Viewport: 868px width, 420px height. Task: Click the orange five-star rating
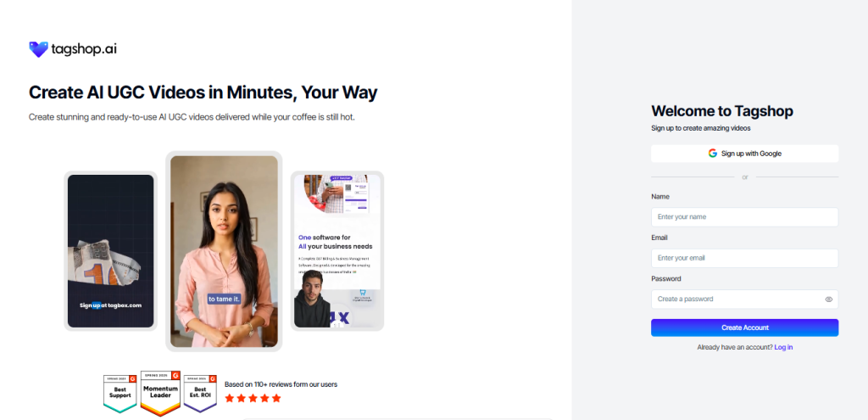(253, 399)
